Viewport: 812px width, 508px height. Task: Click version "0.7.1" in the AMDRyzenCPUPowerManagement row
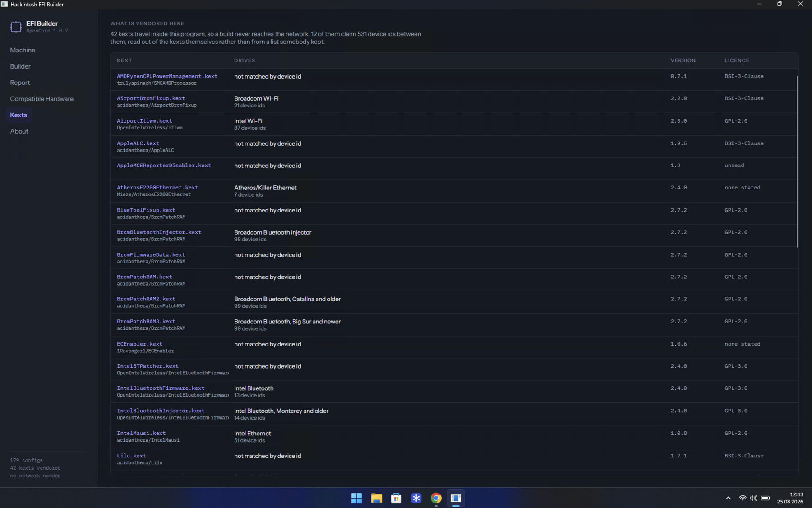[x=678, y=77]
